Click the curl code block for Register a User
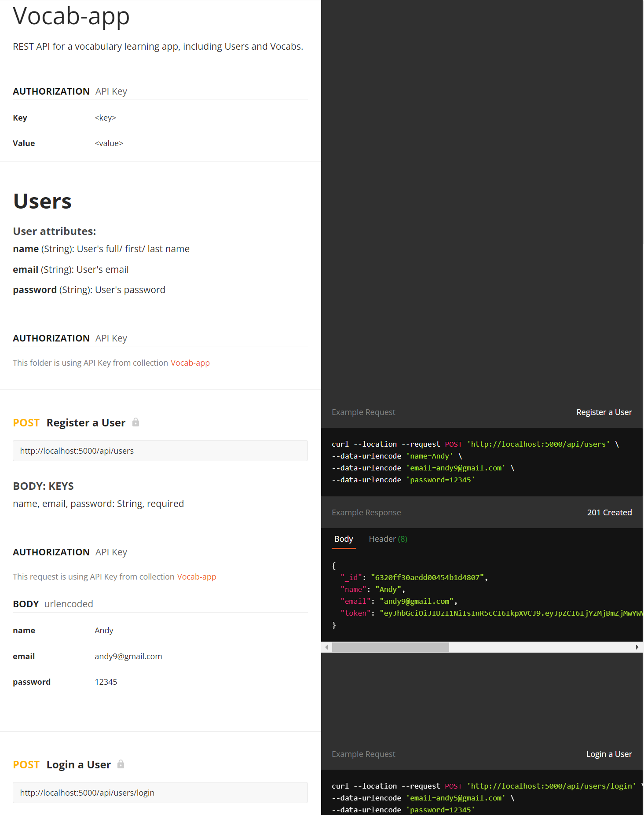The height and width of the screenshot is (815, 644). [x=482, y=462]
